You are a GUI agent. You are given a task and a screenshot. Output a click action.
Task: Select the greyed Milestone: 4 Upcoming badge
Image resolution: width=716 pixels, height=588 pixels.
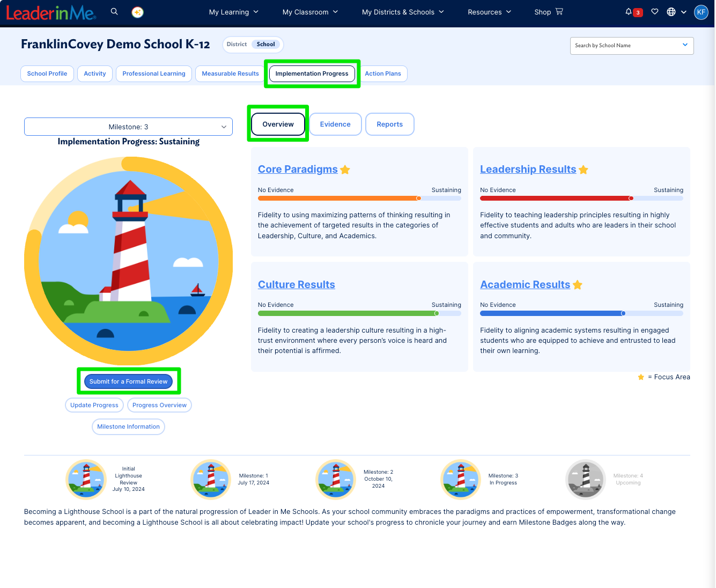pyautogui.click(x=586, y=479)
